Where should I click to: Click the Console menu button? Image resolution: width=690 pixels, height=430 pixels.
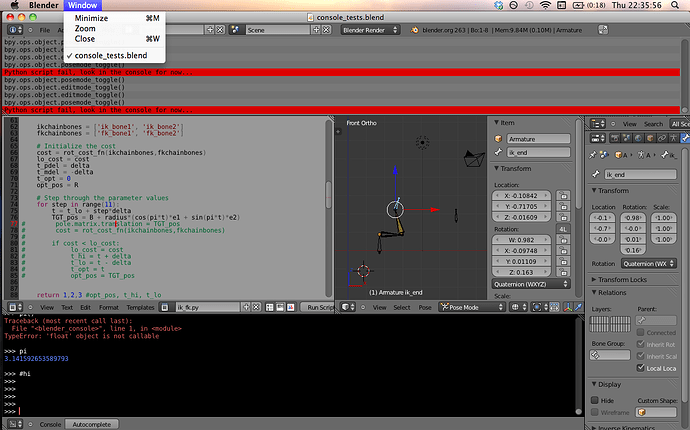tap(50, 424)
